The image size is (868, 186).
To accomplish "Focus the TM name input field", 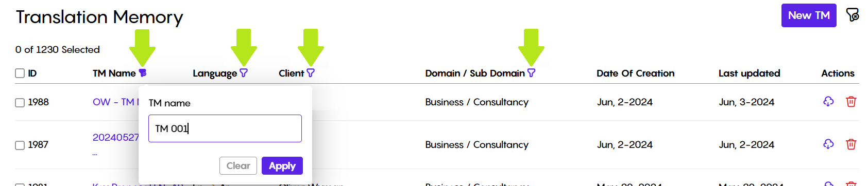I will coord(225,128).
